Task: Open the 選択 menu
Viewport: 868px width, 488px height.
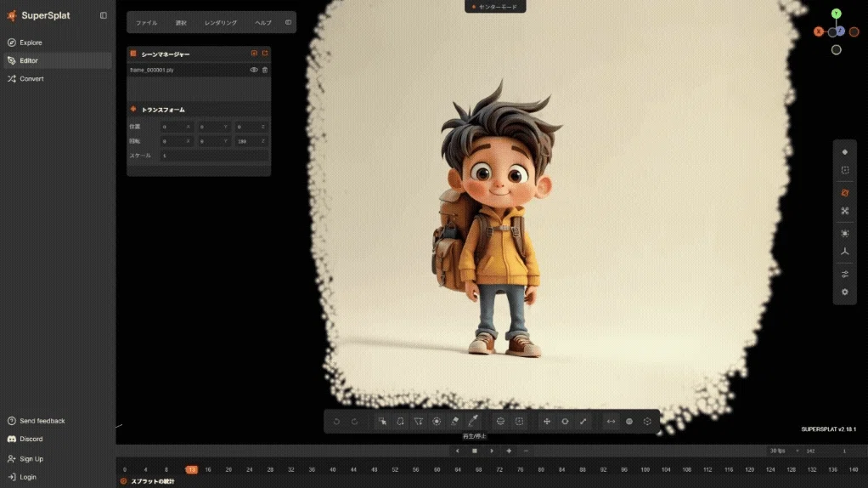Action: 181,23
